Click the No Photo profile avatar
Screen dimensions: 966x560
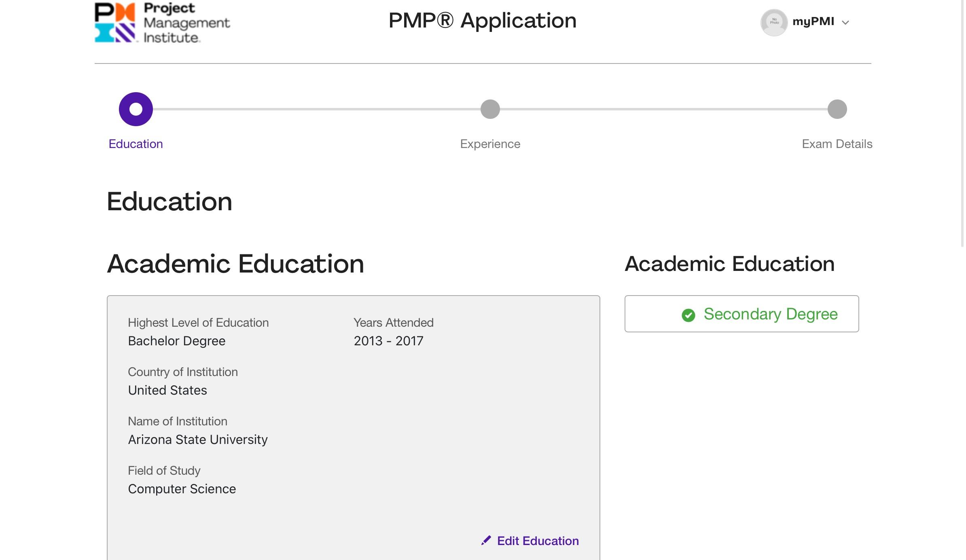point(774,22)
